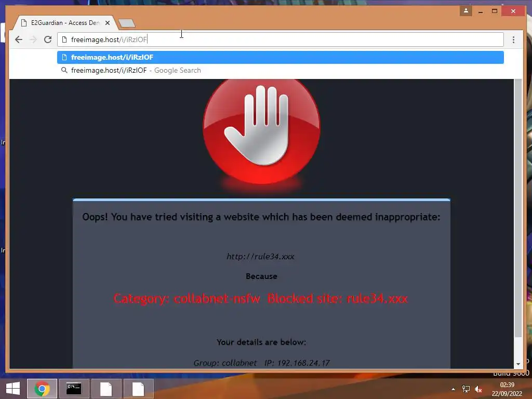Click the Chrome taskbar icon
Viewport: 532px width, 399px height.
42,389
